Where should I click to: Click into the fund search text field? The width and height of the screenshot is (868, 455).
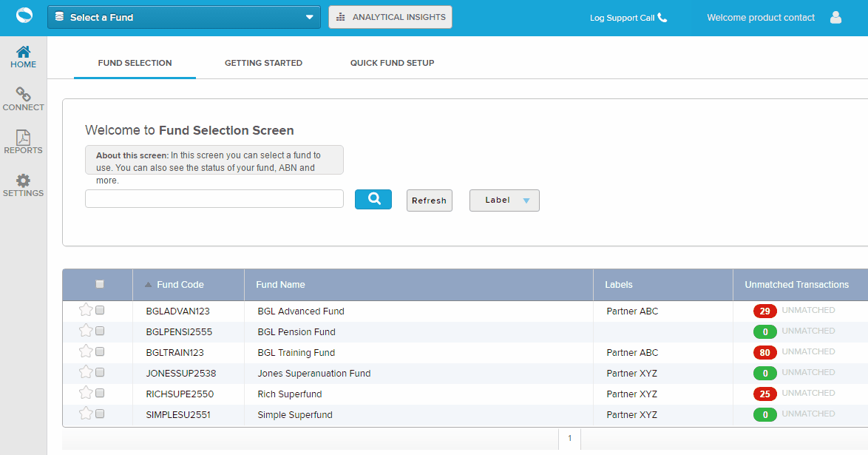tap(214, 199)
